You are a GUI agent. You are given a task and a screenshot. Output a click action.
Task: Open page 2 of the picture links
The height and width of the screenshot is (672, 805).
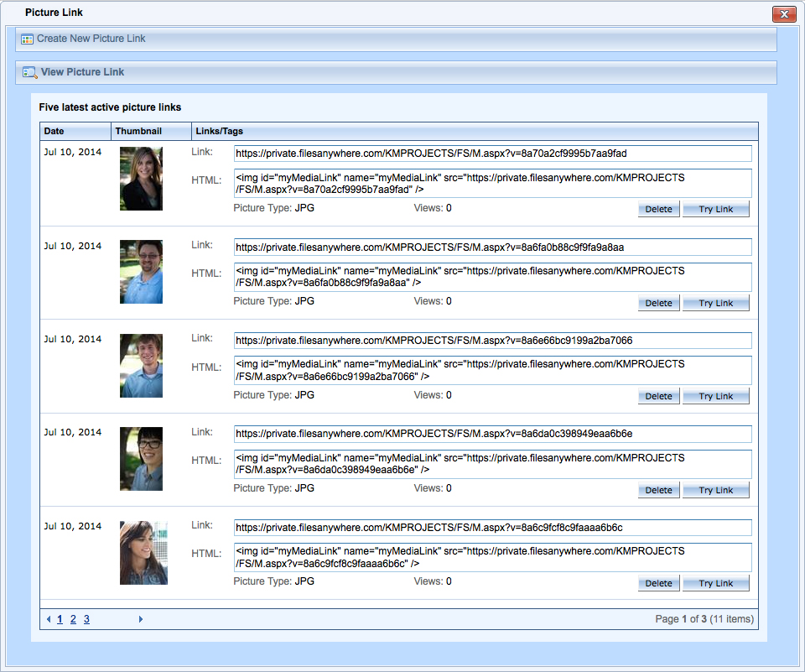pos(74,619)
